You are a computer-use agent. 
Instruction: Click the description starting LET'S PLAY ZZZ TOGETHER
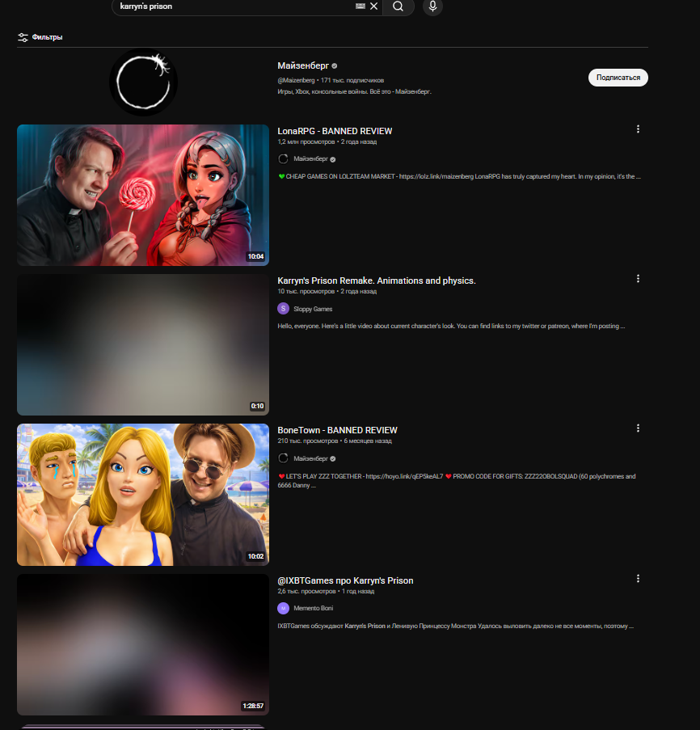457,481
